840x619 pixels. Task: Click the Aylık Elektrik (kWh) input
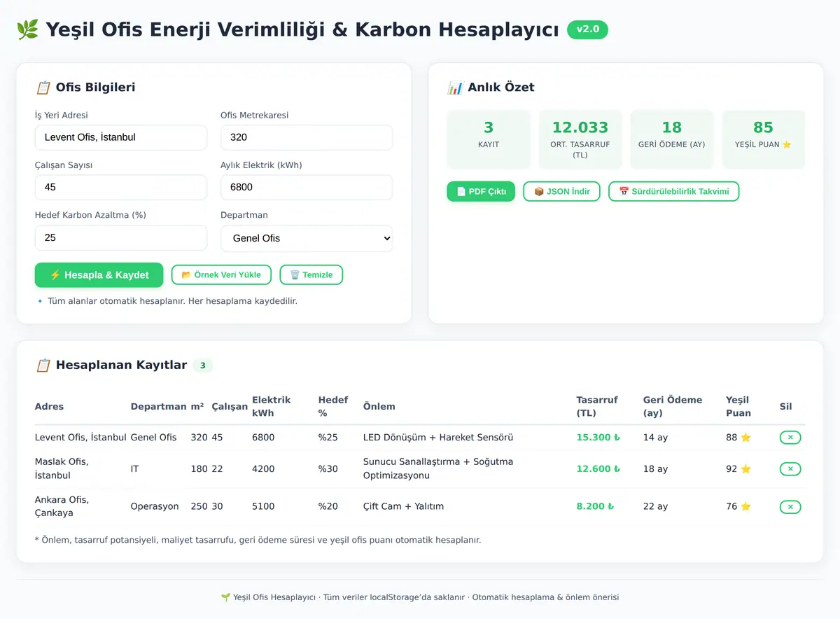click(x=307, y=188)
